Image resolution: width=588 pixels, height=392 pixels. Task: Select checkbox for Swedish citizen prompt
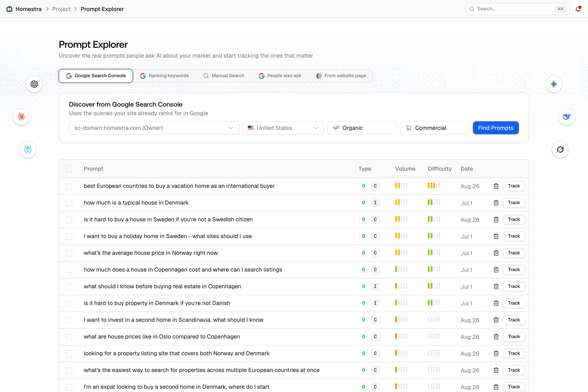[x=69, y=219]
